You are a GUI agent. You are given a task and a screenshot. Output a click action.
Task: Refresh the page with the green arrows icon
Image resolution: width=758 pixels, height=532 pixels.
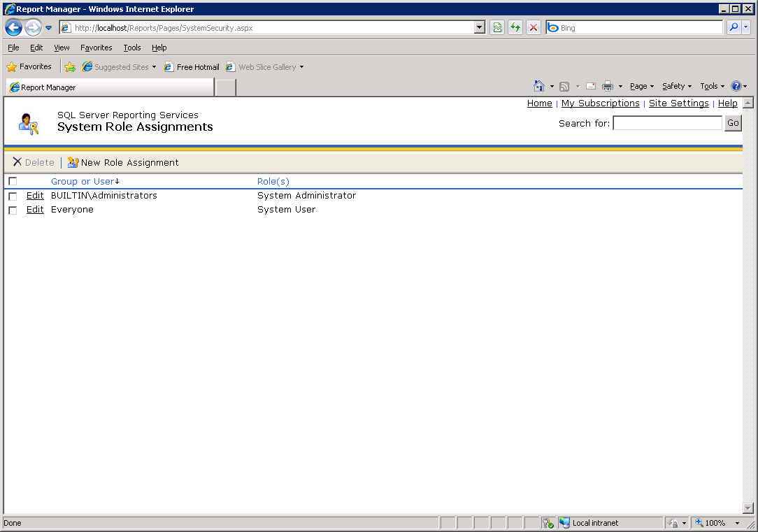pos(515,27)
